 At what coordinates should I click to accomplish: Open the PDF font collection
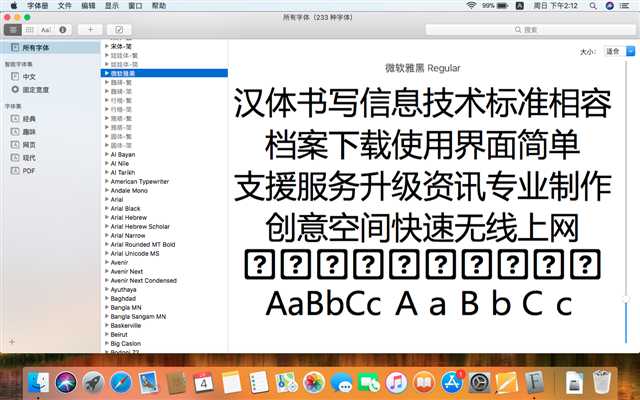point(29,171)
